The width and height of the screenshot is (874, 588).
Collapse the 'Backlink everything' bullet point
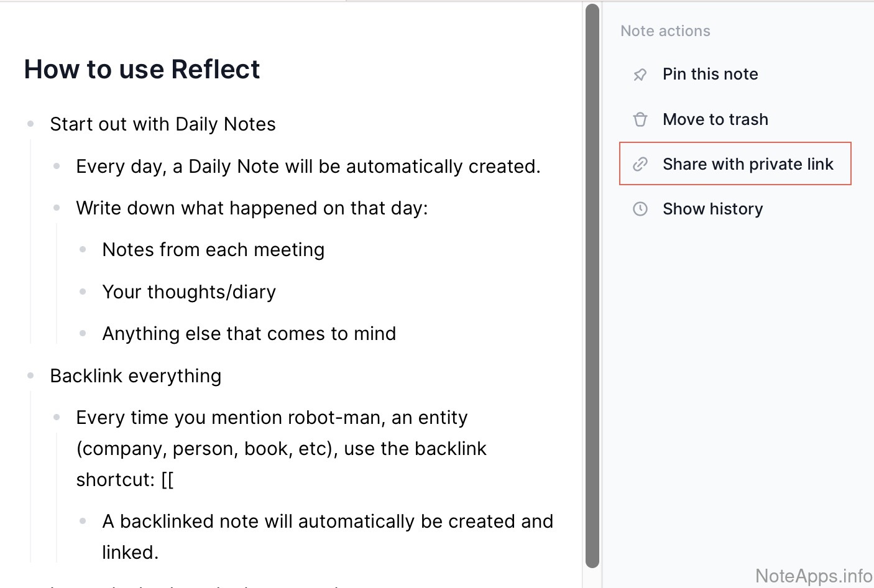click(30, 376)
